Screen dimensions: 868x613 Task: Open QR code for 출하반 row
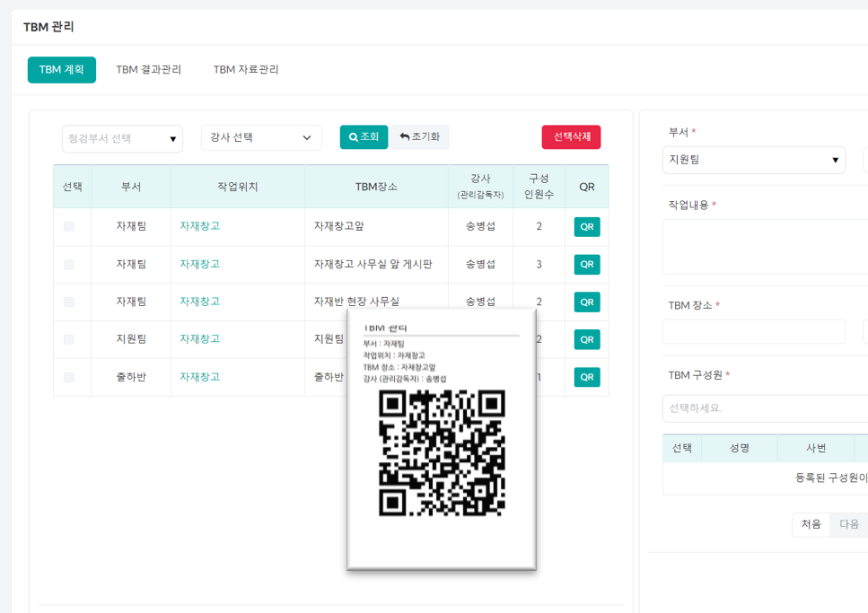[587, 377]
